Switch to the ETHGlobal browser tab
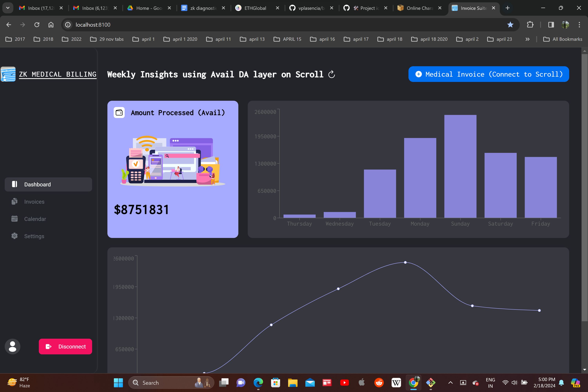588x392 pixels. coord(255,8)
